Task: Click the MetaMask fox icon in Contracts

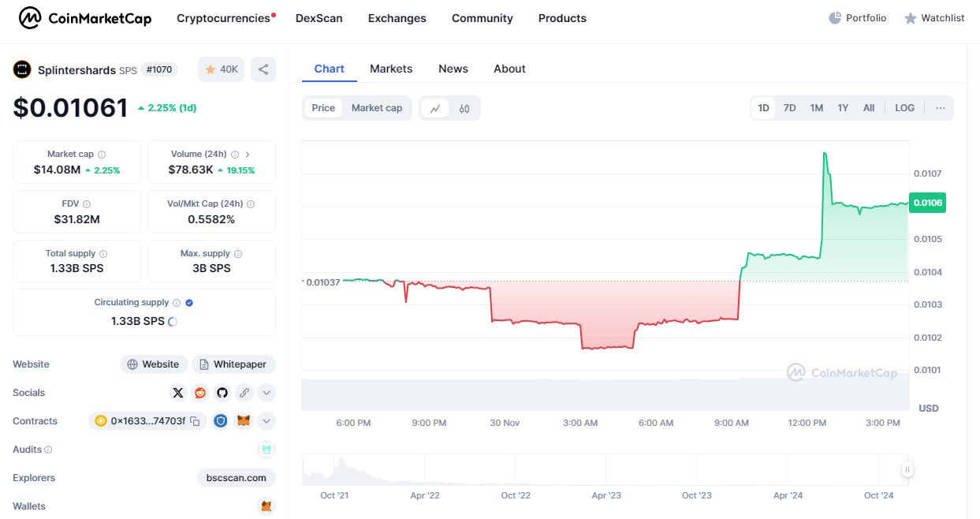Action: tap(244, 421)
